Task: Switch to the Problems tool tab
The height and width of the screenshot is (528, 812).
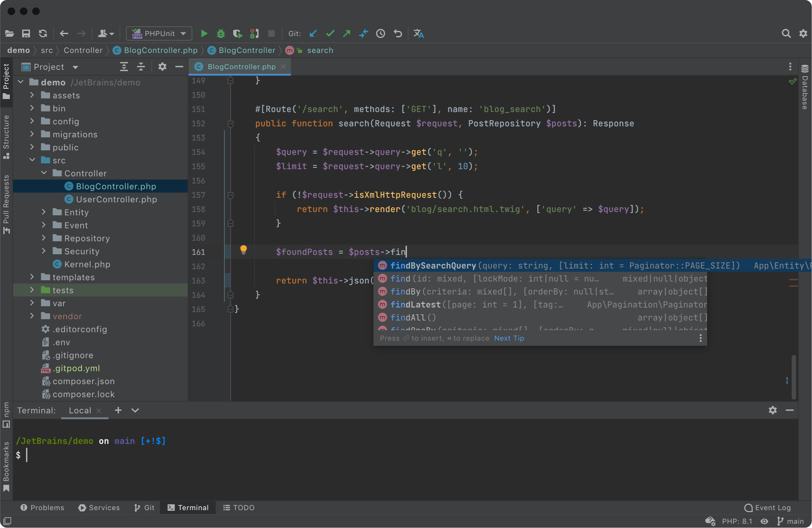Action: point(42,508)
